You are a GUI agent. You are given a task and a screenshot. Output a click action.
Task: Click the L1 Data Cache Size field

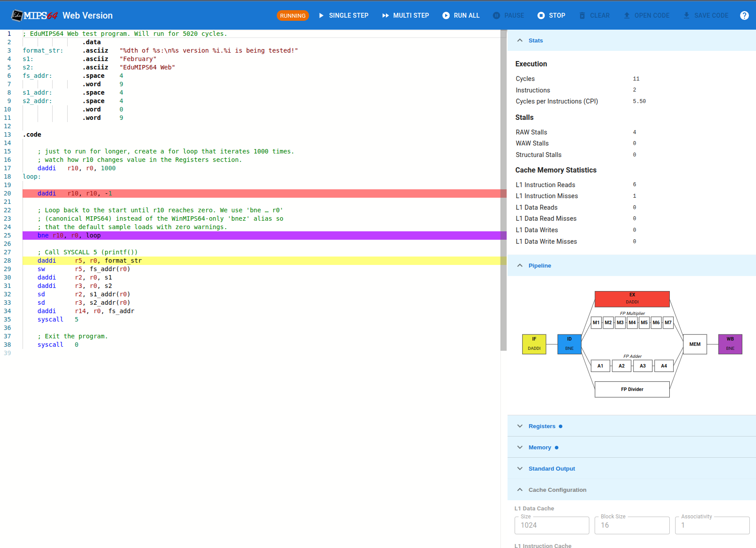(552, 525)
